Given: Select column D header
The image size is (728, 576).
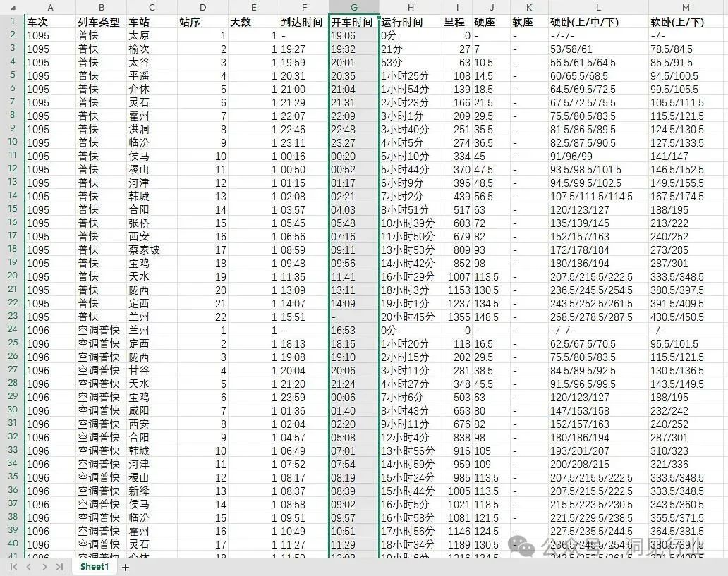Looking at the screenshot, I should click(202, 8).
